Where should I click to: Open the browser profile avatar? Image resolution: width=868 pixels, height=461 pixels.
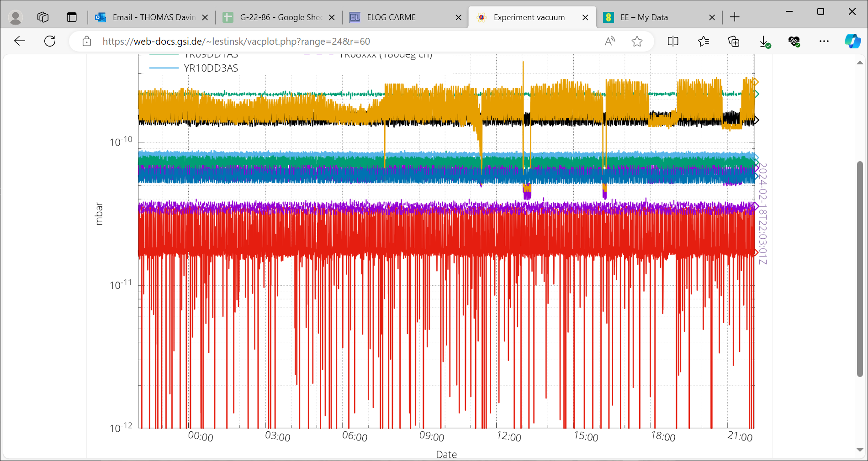tap(16, 17)
